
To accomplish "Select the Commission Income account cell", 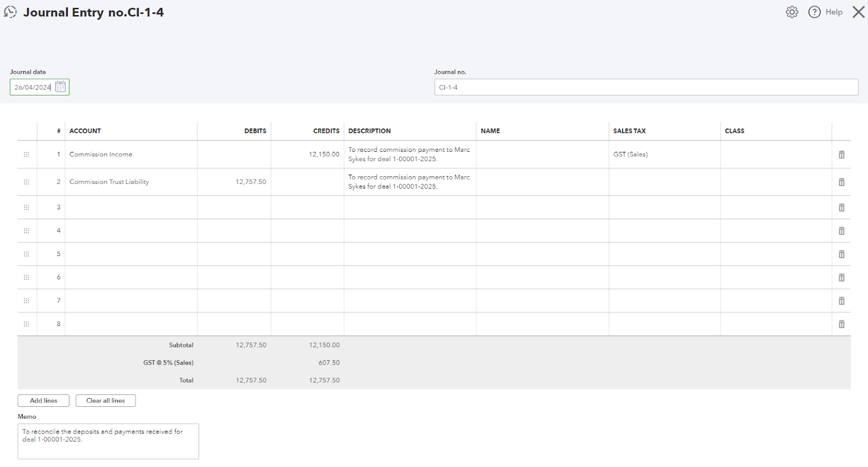I will [x=131, y=155].
